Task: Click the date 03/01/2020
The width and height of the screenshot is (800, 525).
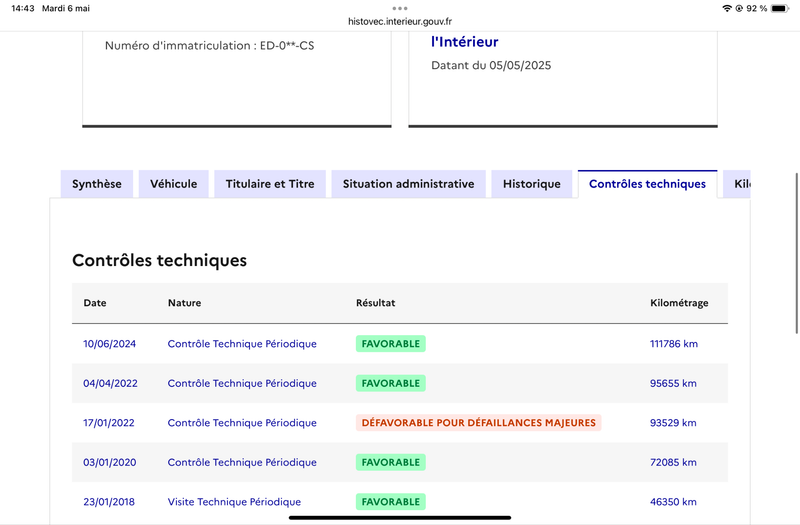Action: pyautogui.click(x=110, y=462)
